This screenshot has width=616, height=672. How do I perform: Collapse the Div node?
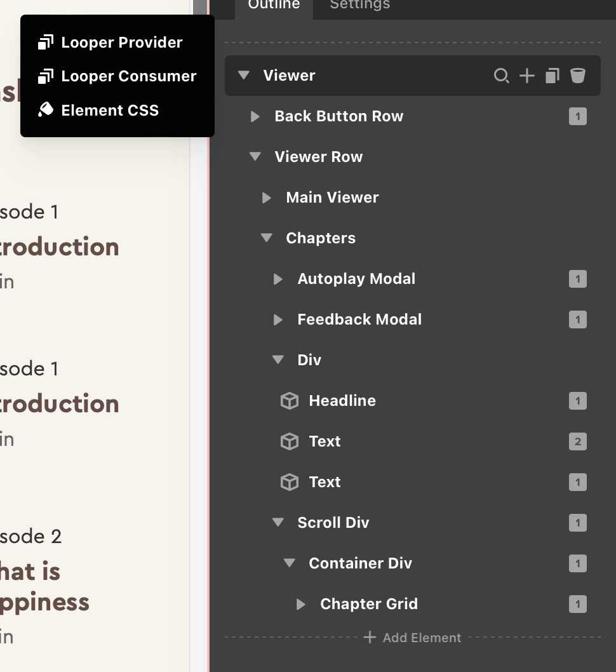278,360
